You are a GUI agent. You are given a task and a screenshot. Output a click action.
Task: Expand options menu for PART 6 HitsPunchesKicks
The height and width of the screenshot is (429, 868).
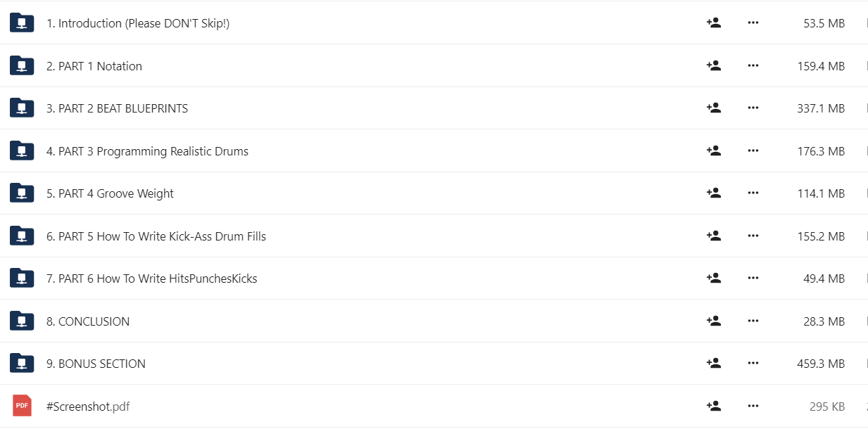pos(753,278)
